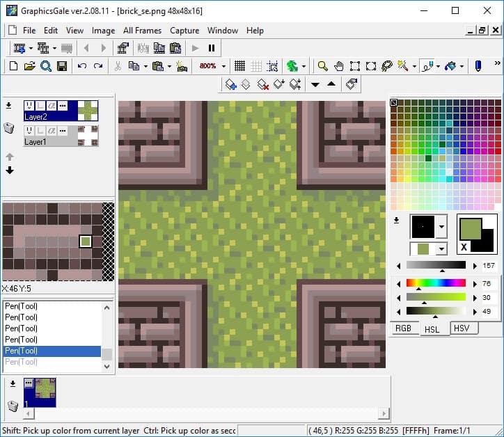Expand the onion skin dropdown arrow

[304, 67]
